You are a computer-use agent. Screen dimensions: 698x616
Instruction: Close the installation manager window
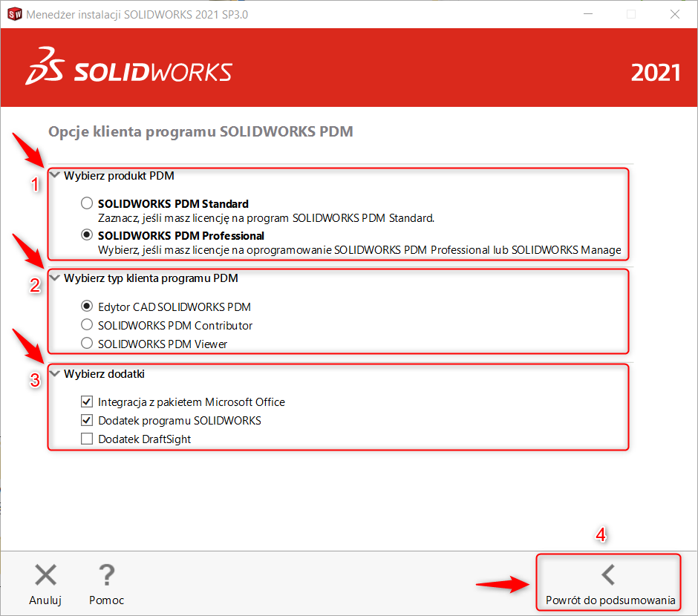[674, 14]
